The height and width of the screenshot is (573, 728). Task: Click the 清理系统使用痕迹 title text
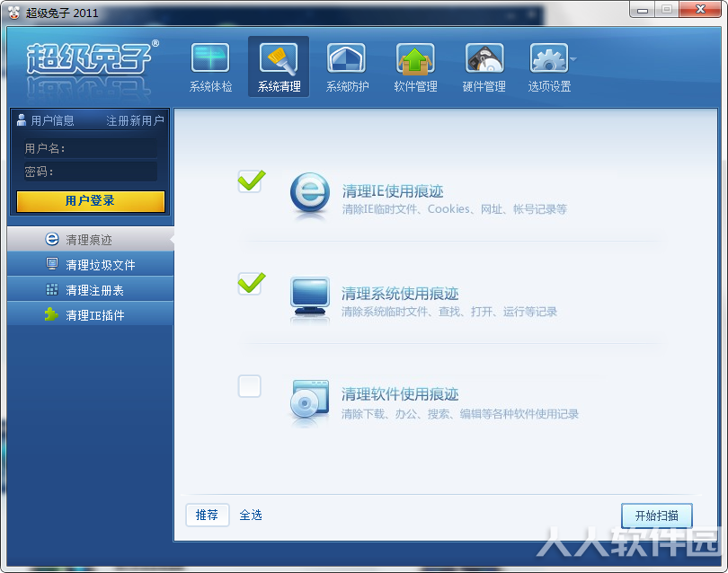click(x=400, y=293)
